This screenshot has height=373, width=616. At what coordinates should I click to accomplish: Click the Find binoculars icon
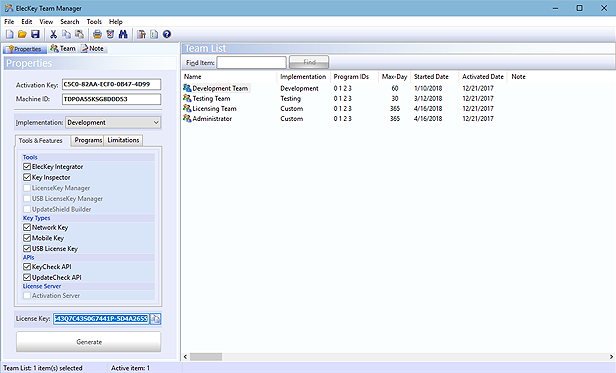[123, 35]
